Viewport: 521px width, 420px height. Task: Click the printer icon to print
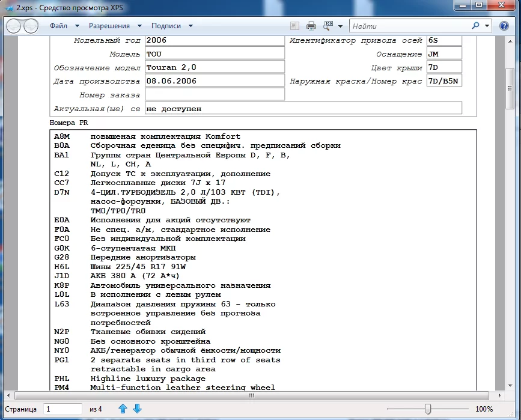(x=311, y=26)
